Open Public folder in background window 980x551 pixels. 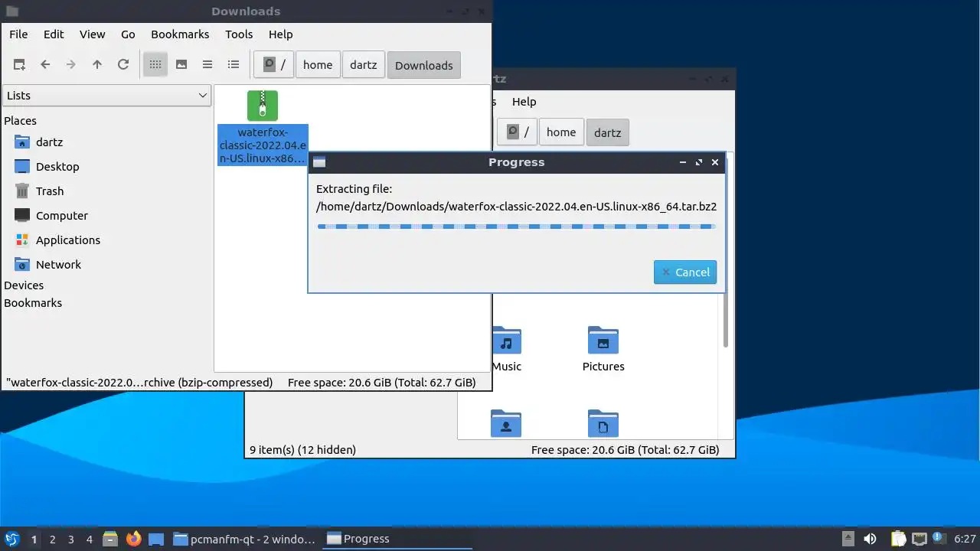click(506, 424)
